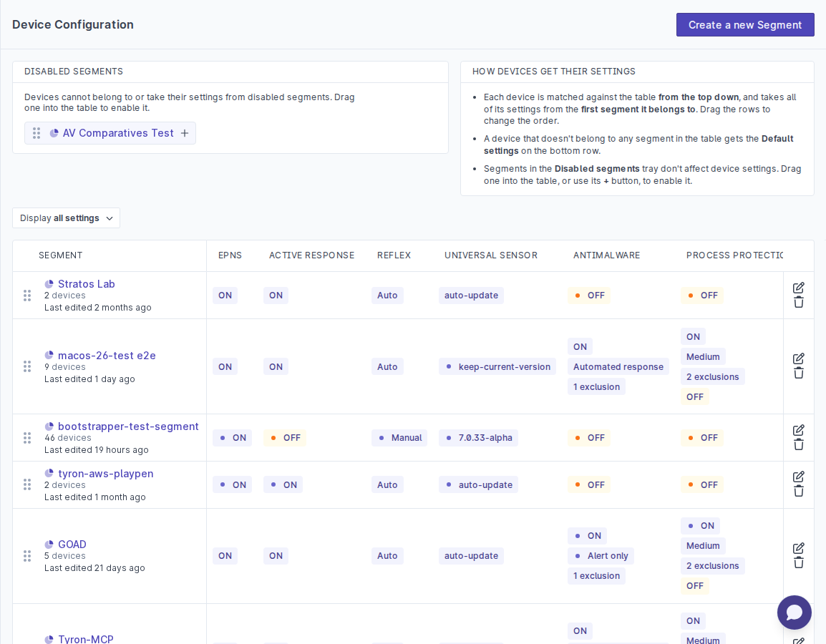Click the pie icon next to macos-26-test e2e

click(x=49, y=355)
